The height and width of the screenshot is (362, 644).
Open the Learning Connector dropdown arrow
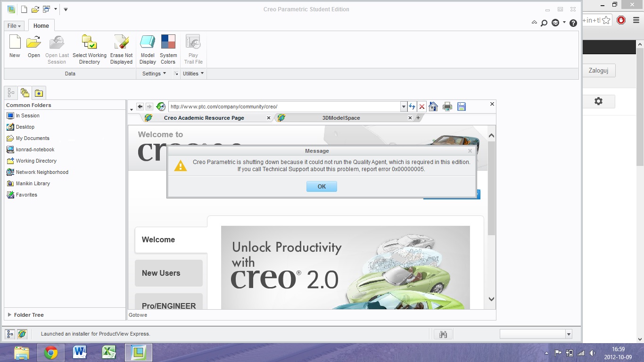[564, 23]
